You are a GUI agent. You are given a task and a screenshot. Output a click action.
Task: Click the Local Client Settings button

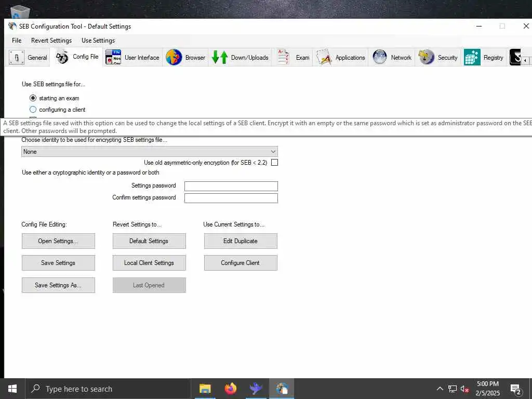tap(149, 262)
